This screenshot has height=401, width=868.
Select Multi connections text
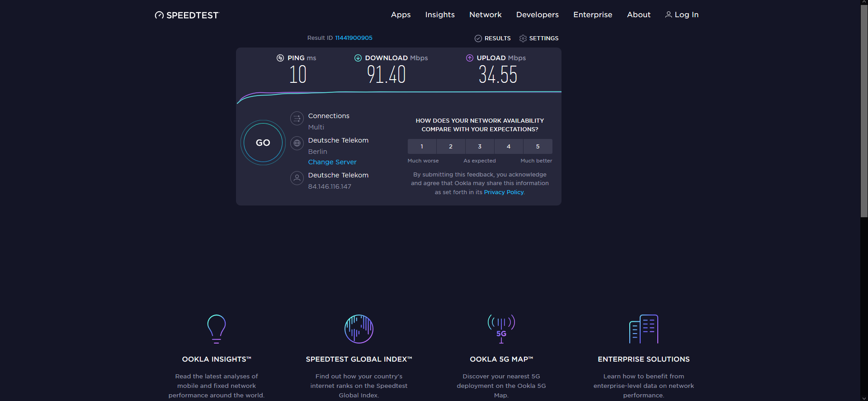316,127
